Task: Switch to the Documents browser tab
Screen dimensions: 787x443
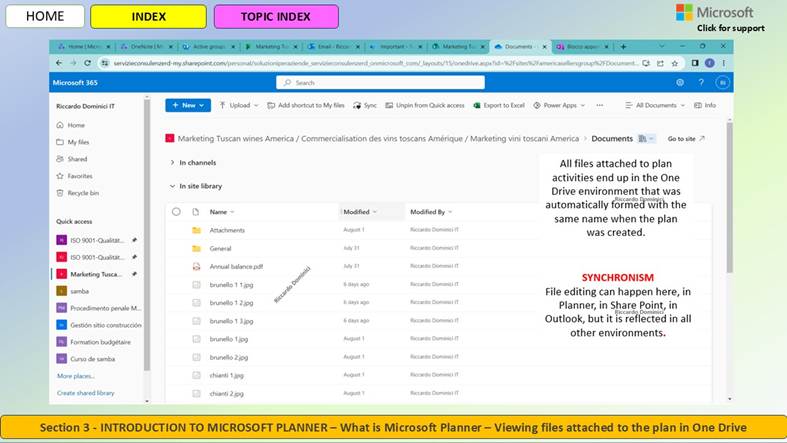Action: (520, 47)
